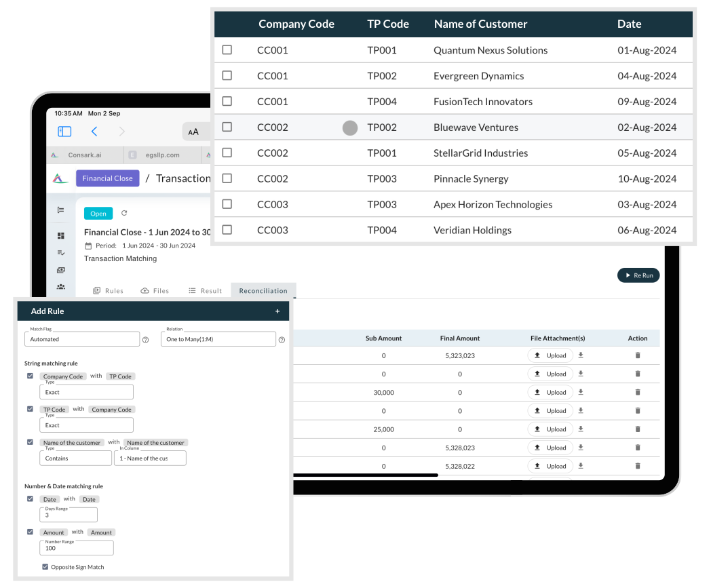
Task: Click the help icon next to Match Flag
Action: [145, 339]
